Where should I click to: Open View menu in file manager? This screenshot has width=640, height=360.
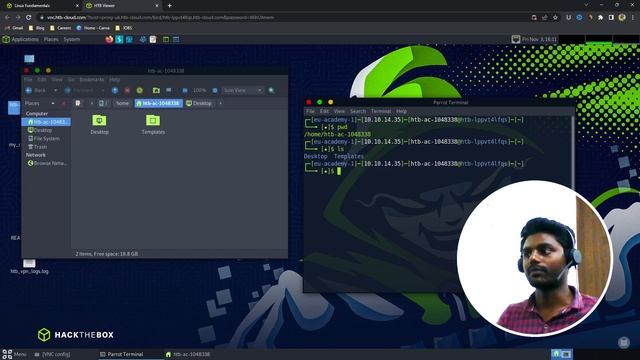tap(57, 80)
